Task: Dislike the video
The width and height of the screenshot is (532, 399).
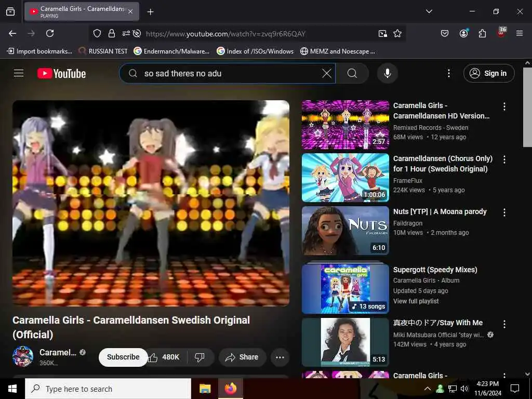Action: click(199, 357)
